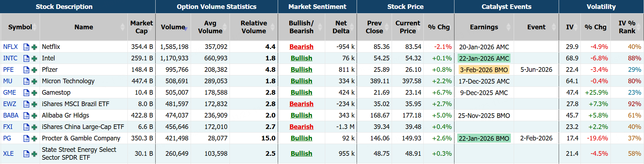Click the green plus icon for INTC
The height and width of the screenshot is (164, 644).
[x=34, y=58]
